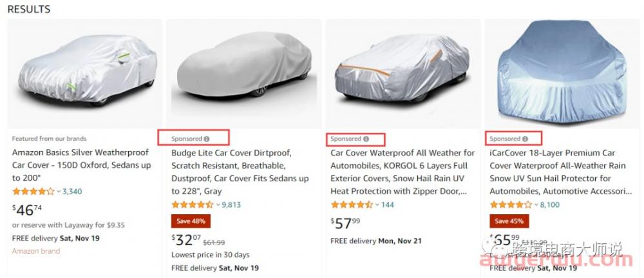The height and width of the screenshot is (278, 644).
Task: Click iCarCover blue car cover image
Action: coord(562,73)
